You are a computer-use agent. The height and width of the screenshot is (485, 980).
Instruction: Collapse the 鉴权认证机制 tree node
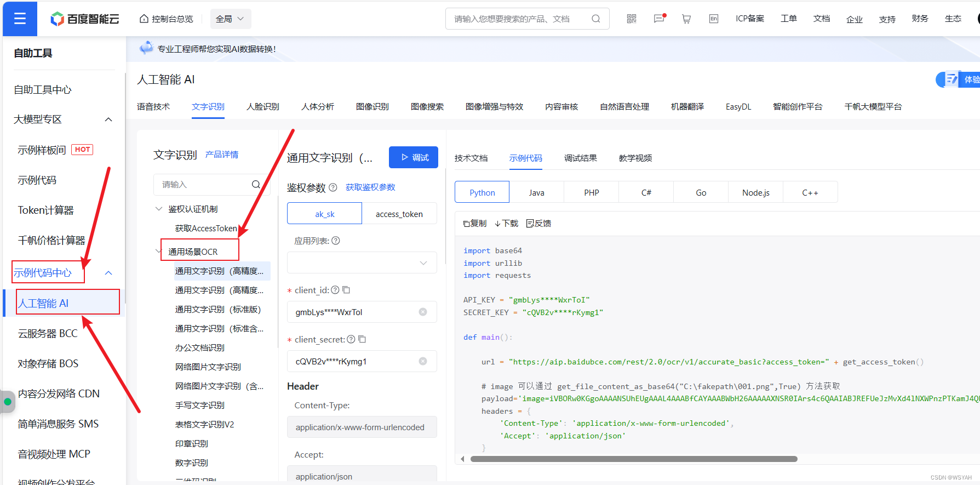coord(159,209)
